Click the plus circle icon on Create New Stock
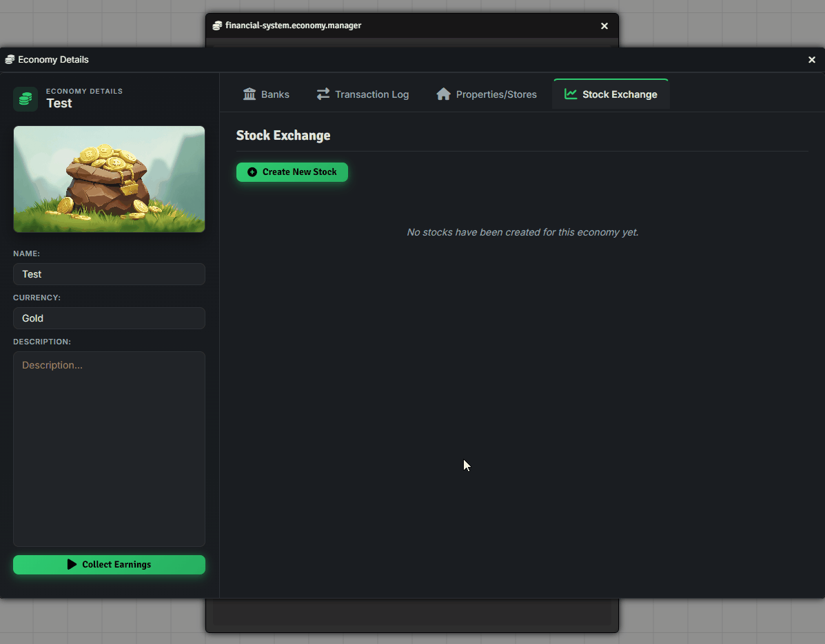The width and height of the screenshot is (825, 644). [252, 172]
